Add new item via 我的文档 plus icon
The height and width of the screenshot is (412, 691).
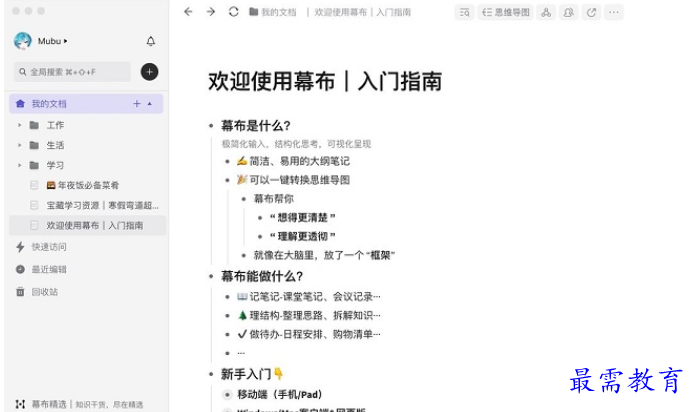coord(137,104)
